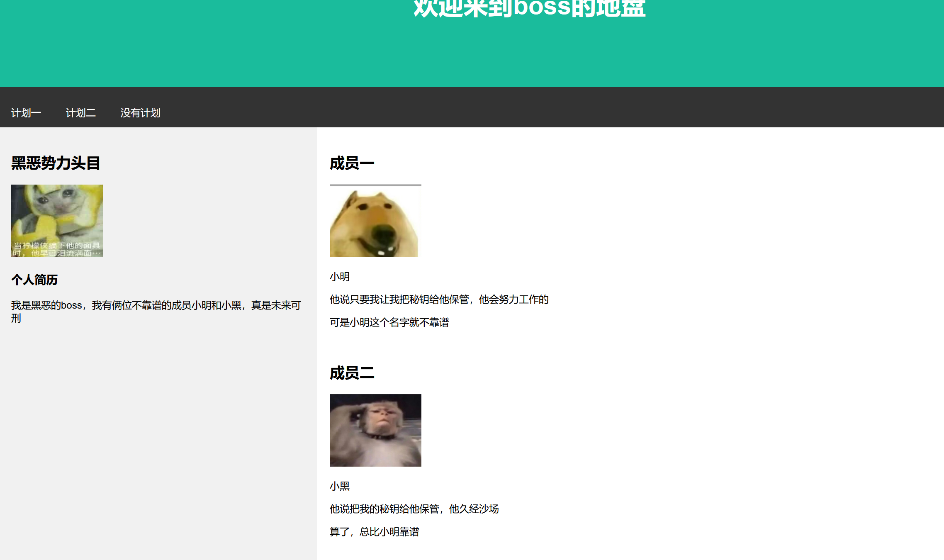Viewport: 944px width, 560px height.
Task: Click the line 算了，总比小明靠谱
Action: 375,532
